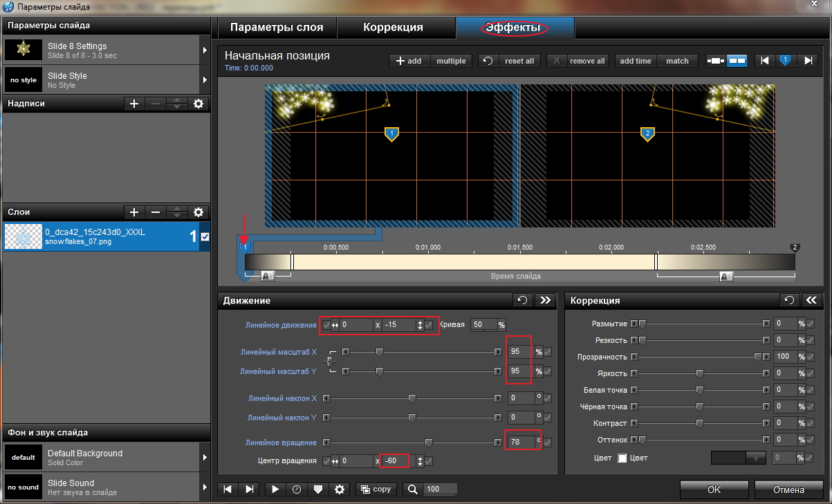Open the Коррекция tab
This screenshot has width=832, height=504.
tap(393, 28)
